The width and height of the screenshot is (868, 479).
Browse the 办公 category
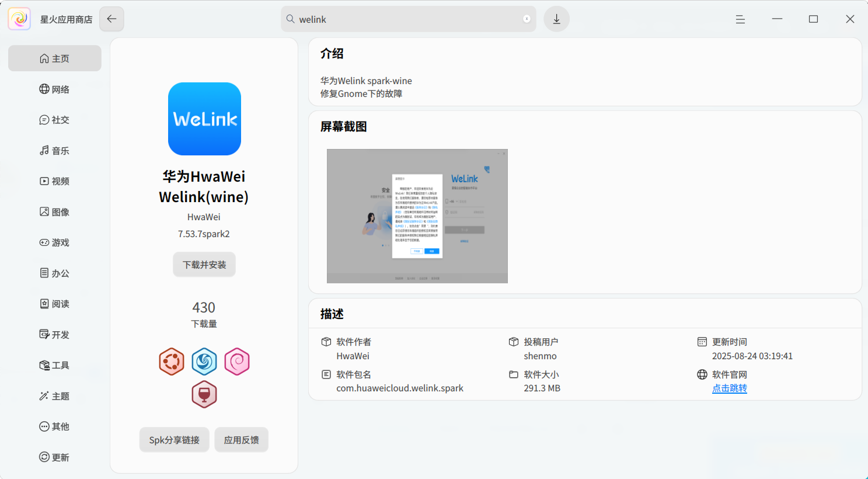(x=55, y=273)
